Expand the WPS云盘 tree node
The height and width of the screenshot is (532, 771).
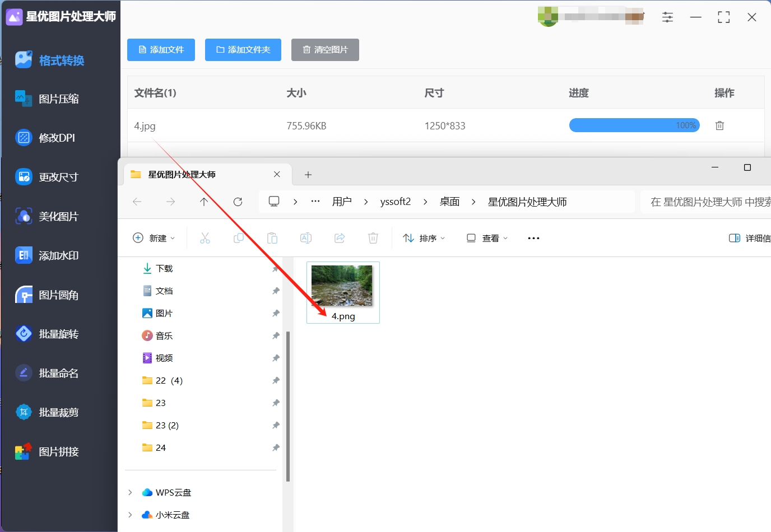(x=130, y=492)
